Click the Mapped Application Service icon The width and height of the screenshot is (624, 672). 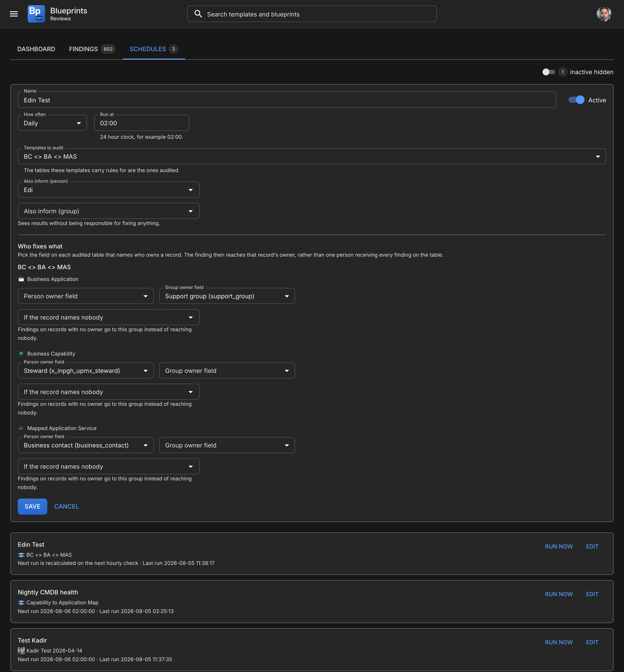[21, 428]
